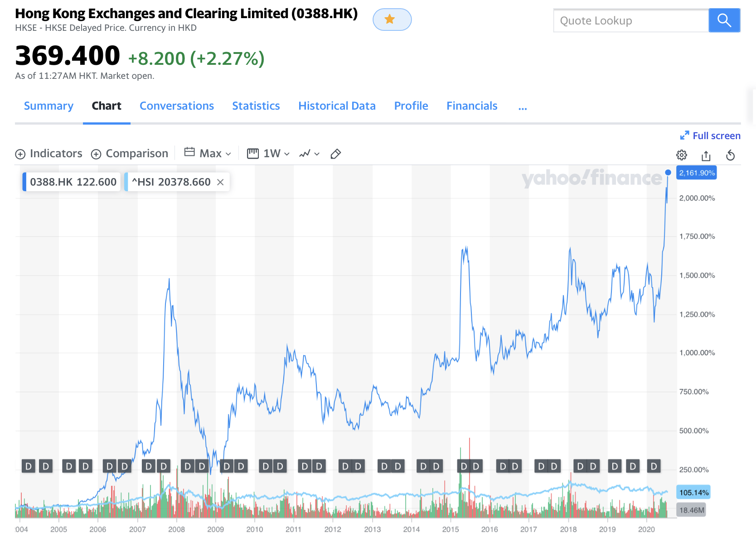
Task: Select the pencil draw tool
Action: point(336,154)
